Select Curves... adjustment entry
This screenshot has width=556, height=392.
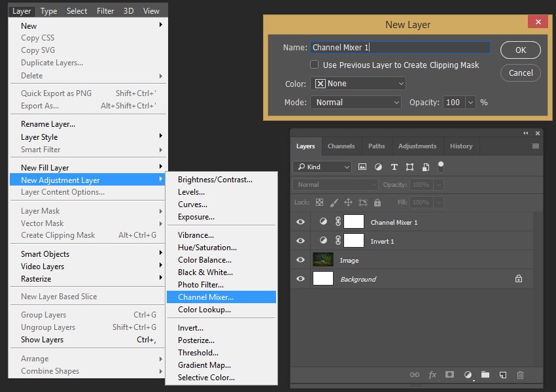(221, 204)
